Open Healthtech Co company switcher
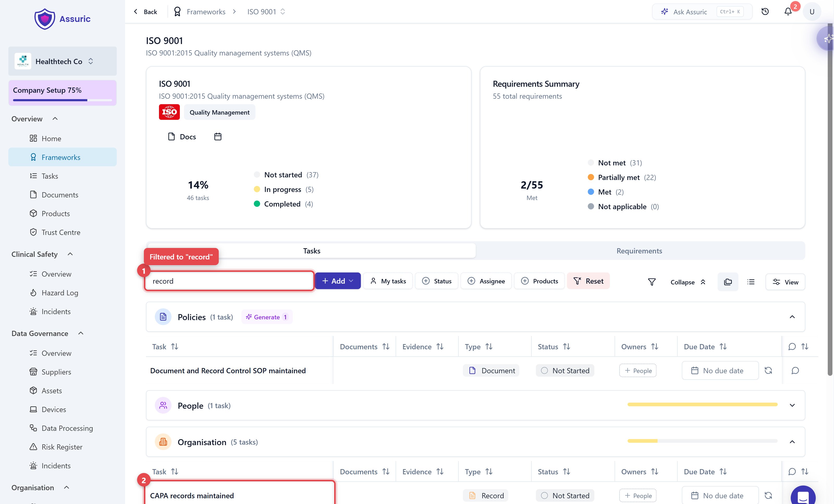This screenshot has width=834, height=504. (x=62, y=61)
